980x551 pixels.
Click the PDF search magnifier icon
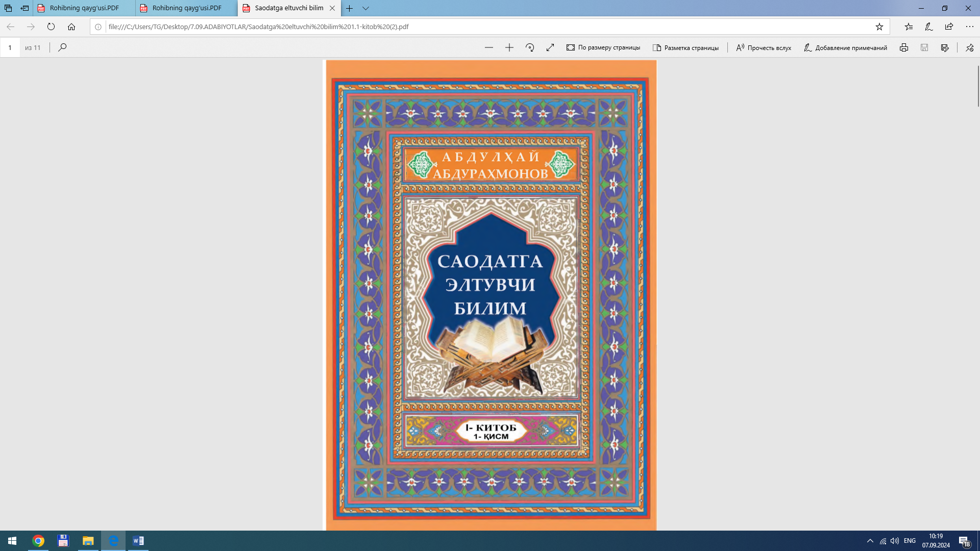click(x=62, y=47)
